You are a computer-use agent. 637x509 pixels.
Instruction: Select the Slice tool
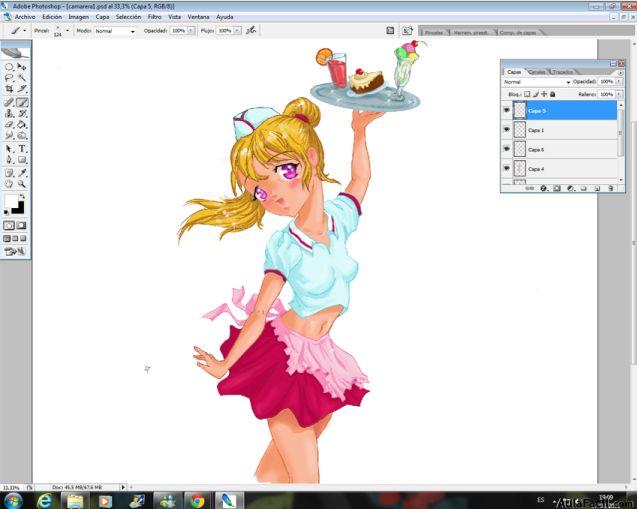pos(22,89)
